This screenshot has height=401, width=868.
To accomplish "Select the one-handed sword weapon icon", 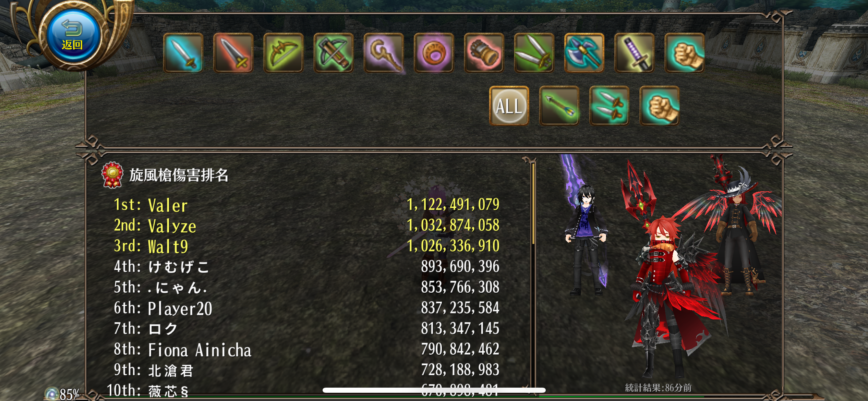I will point(183,53).
